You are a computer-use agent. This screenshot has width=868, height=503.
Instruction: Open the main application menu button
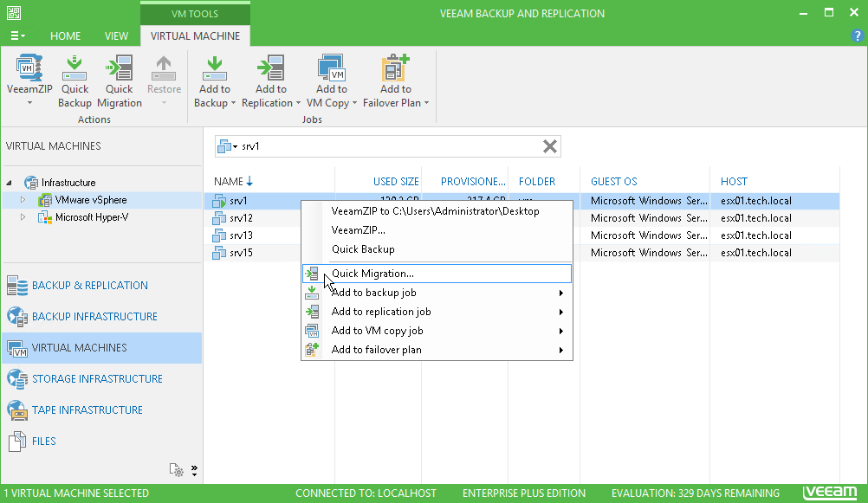point(17,36)
